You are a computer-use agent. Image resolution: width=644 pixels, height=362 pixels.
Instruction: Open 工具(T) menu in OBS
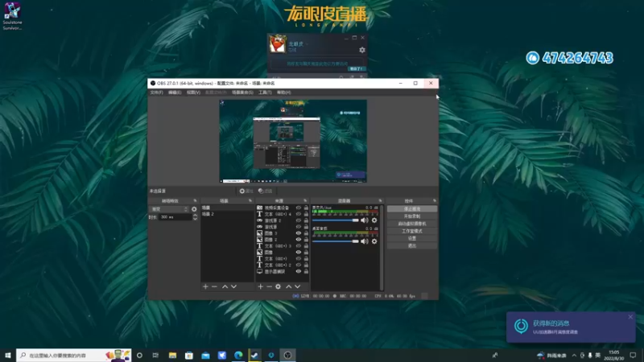click(x=265, y=93)
